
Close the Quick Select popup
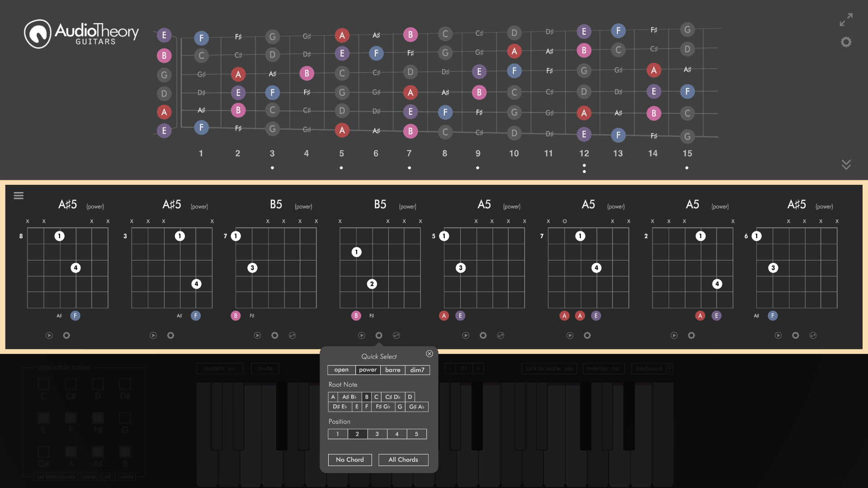click(x=429, y=354)
